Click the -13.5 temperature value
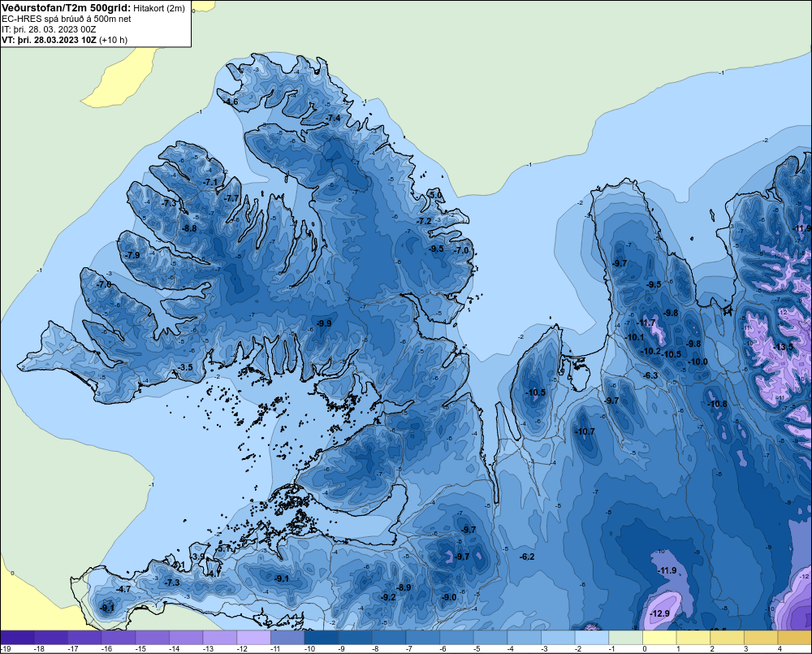Image resolution: width=812 pixels, height=654 pixels. click(x=784, y=347)
